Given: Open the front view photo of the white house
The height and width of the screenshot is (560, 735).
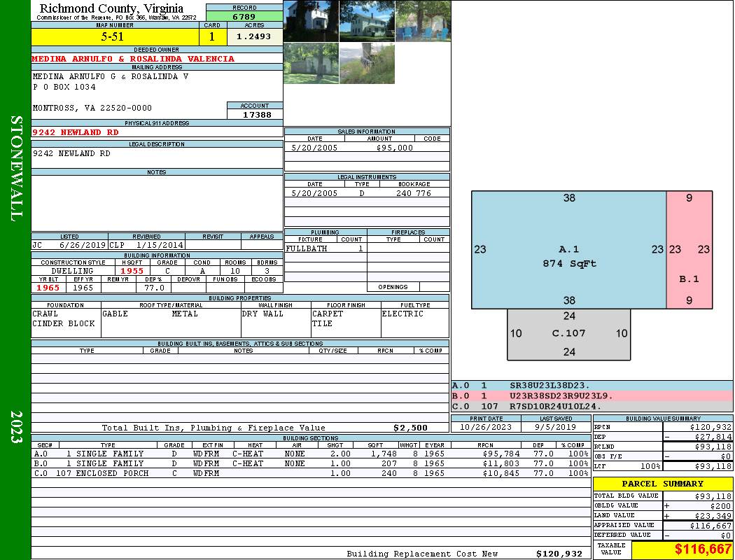Looking at the screenshot, I should point(367,21).
